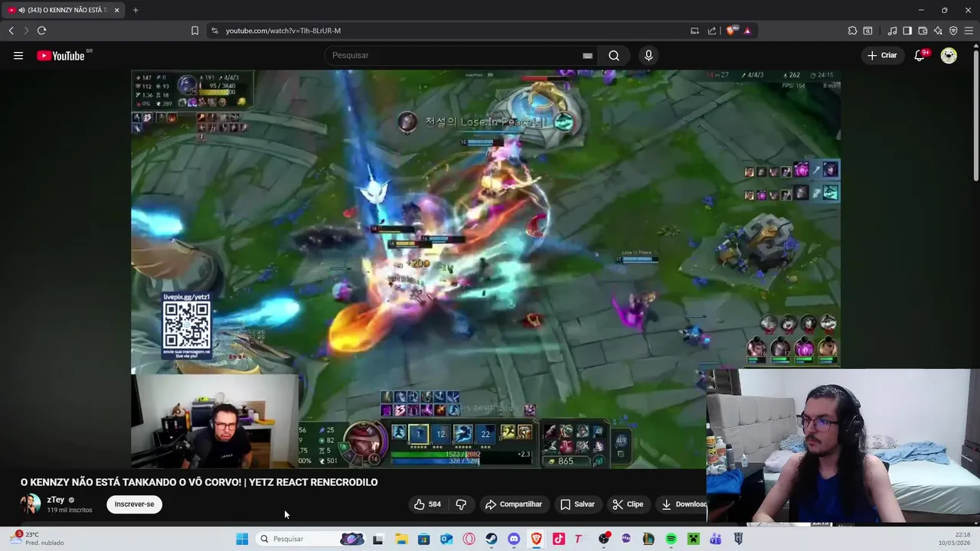Viewport: 980px width, 551px height.
Task: Like the video with 584 likes
Action: click(x=427, y=504)
